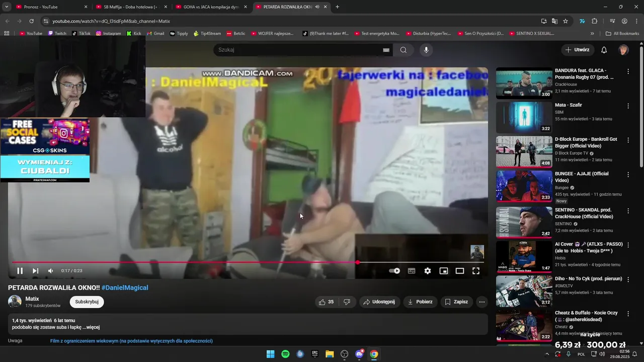Toggle the autoplay switch in player controls
The height and width of the screenshot is (362, 644).
(x=394, y=270)
